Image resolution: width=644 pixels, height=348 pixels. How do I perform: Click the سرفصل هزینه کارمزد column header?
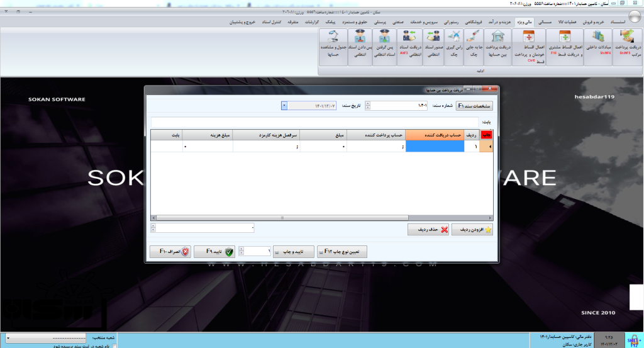(267, 135)
